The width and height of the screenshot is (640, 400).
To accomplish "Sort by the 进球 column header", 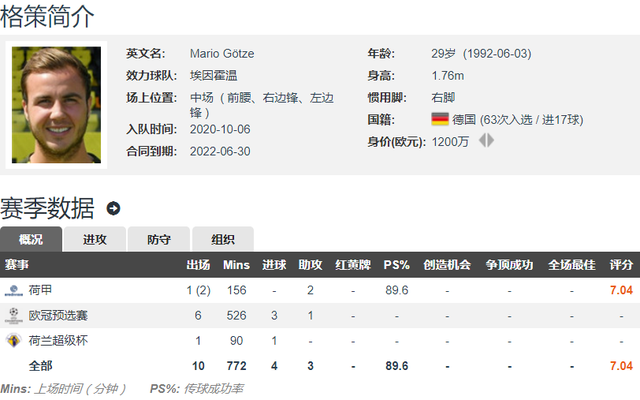I will [274, 265].
